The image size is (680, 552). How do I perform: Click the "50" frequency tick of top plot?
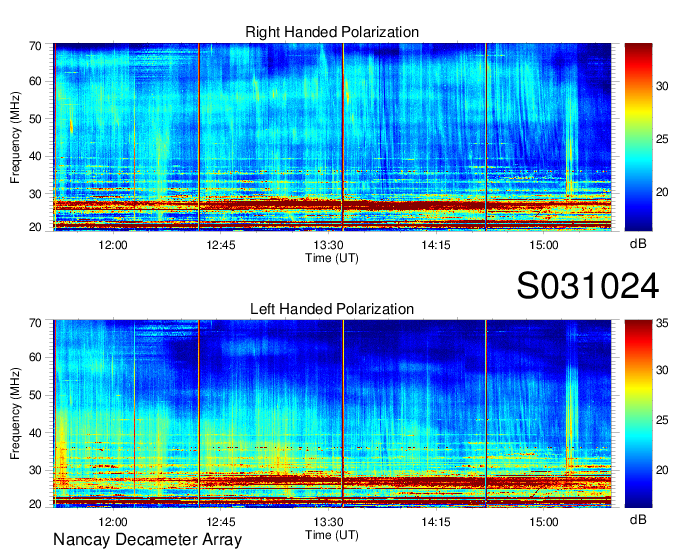pyautogui.click(x=35, y=119)
